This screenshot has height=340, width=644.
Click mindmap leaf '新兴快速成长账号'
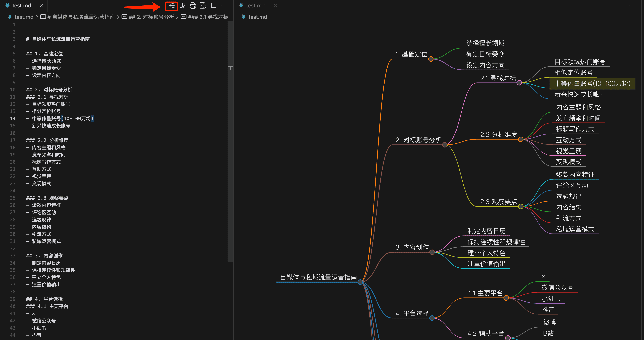(x=580, y=94)
